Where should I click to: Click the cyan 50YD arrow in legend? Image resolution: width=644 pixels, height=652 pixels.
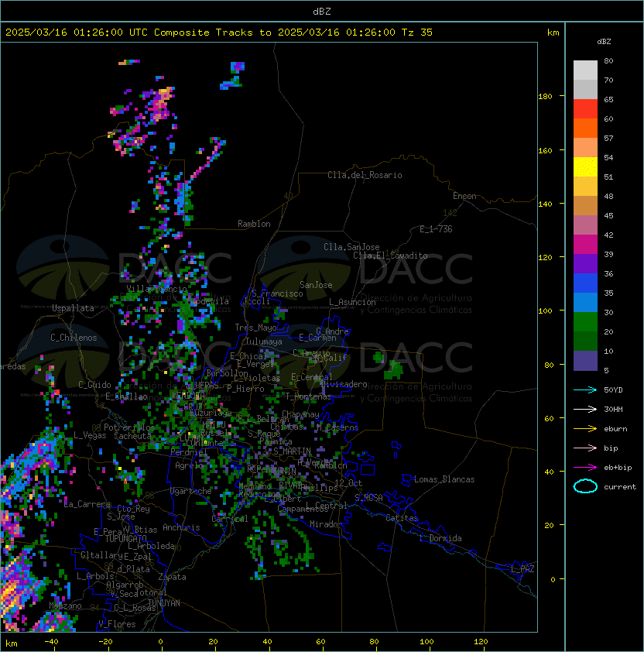pos(585,389)
